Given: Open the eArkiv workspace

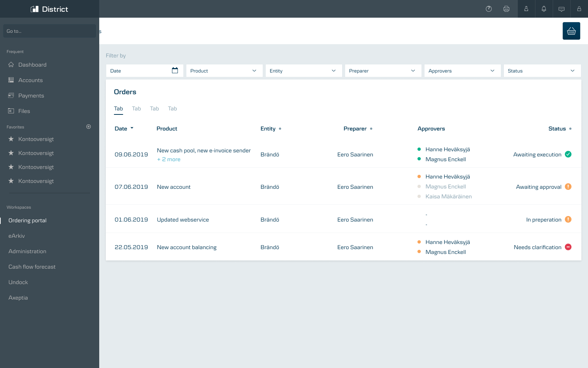Looking at the screenshot, I should pyautogui.click(x=17, y=236).
